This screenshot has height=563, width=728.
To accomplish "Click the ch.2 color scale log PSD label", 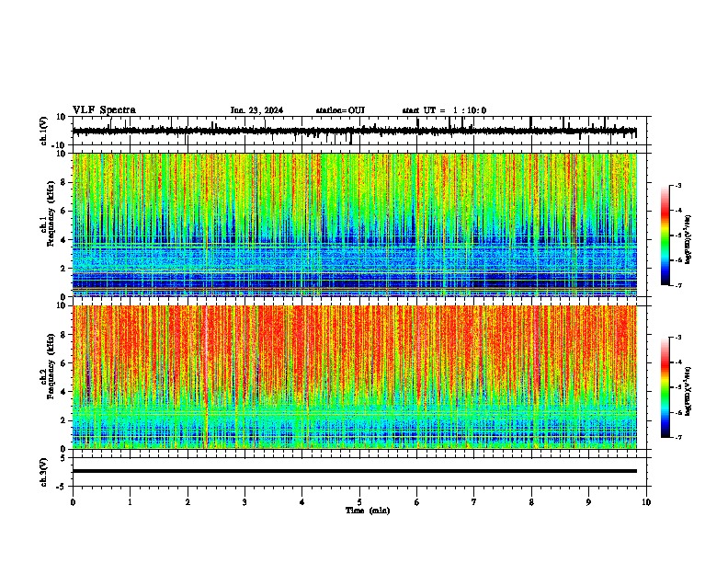I will (688, 391).
